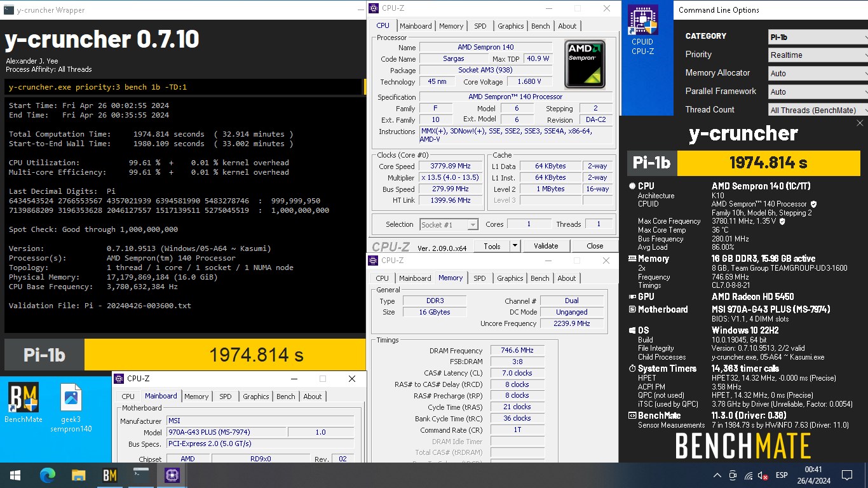Viewport: 868px width, 488px height.
Task: Close the CPU-Z mainboard window
Action: [x=352, y=379]
